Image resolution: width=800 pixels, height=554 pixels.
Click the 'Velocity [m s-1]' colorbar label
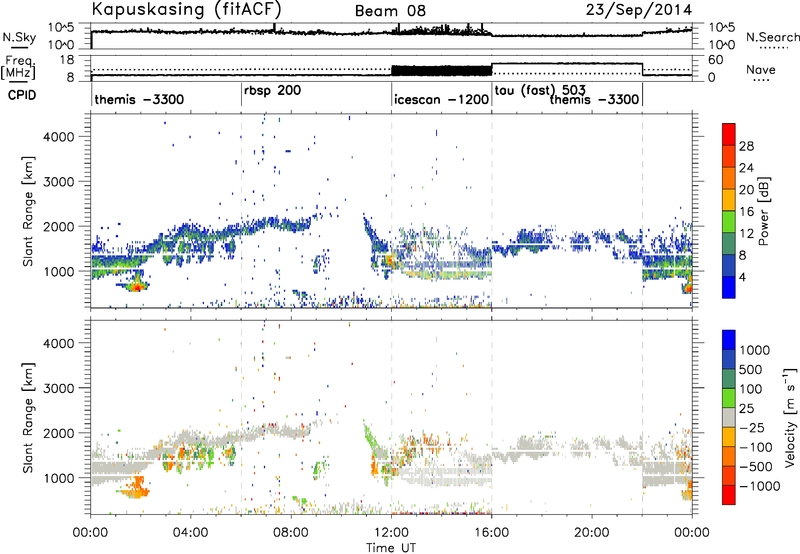point(790,417)
